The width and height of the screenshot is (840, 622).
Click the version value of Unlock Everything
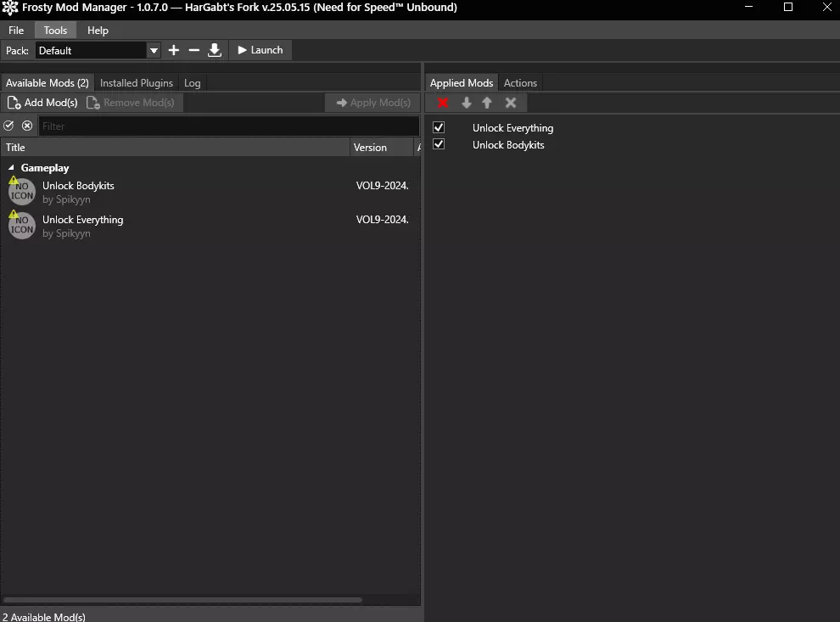pyautogui.click(x=382, y=219)
